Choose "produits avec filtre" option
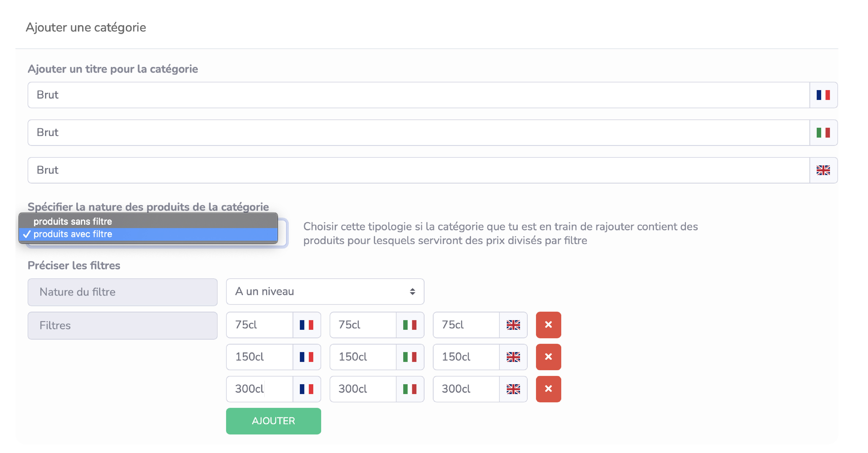This screenshot has width=868, height=453. tap(72, 234)
